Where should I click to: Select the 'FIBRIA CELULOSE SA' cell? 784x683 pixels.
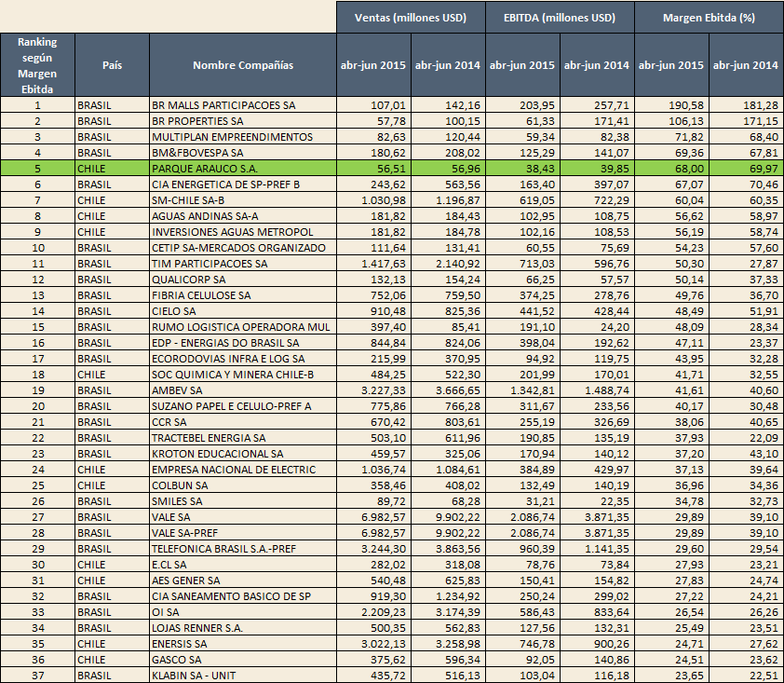point(243,295)
